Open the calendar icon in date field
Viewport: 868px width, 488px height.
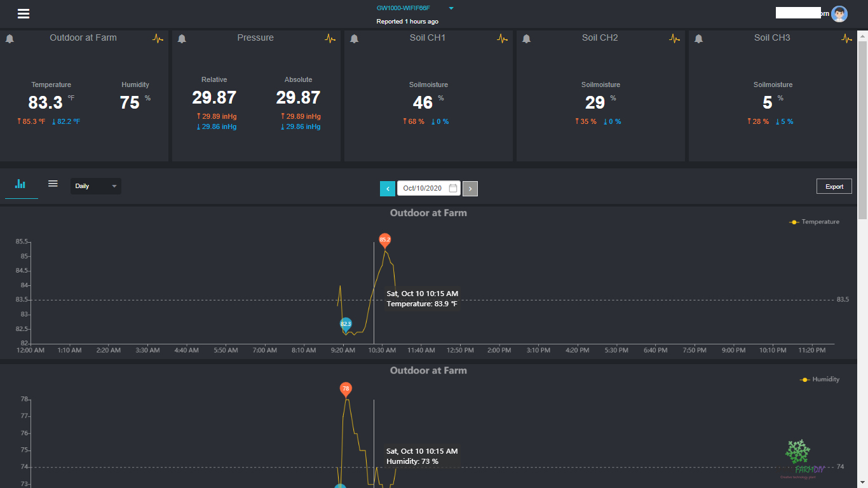click(x=453, y=188)
